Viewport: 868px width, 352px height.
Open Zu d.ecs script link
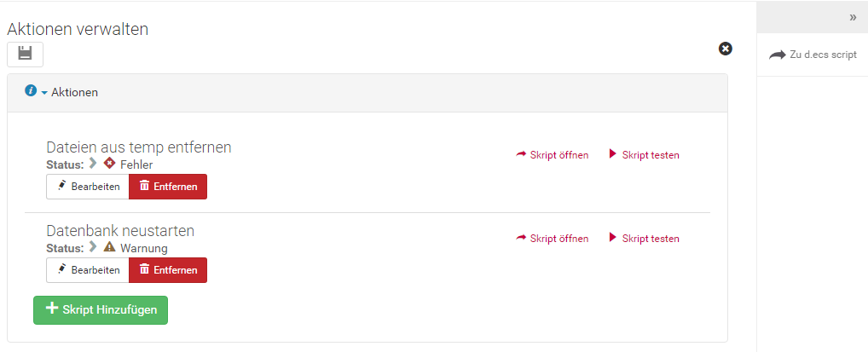[813, 55]
